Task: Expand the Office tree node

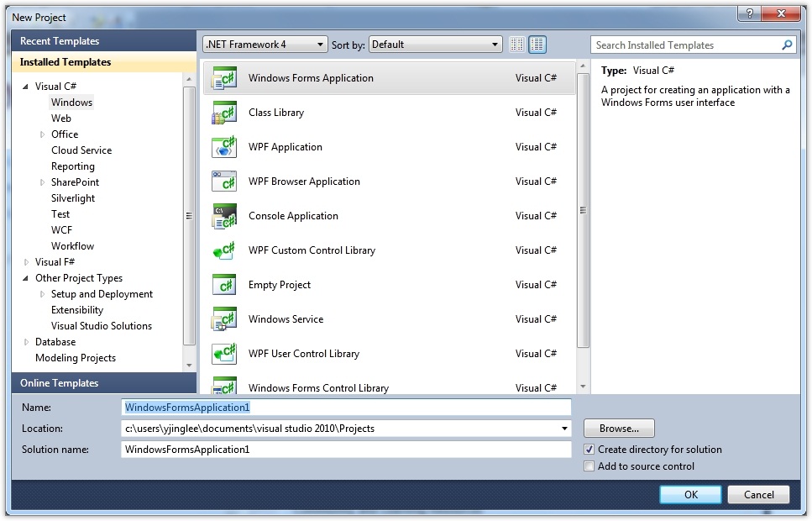Action: click(42, 134)
